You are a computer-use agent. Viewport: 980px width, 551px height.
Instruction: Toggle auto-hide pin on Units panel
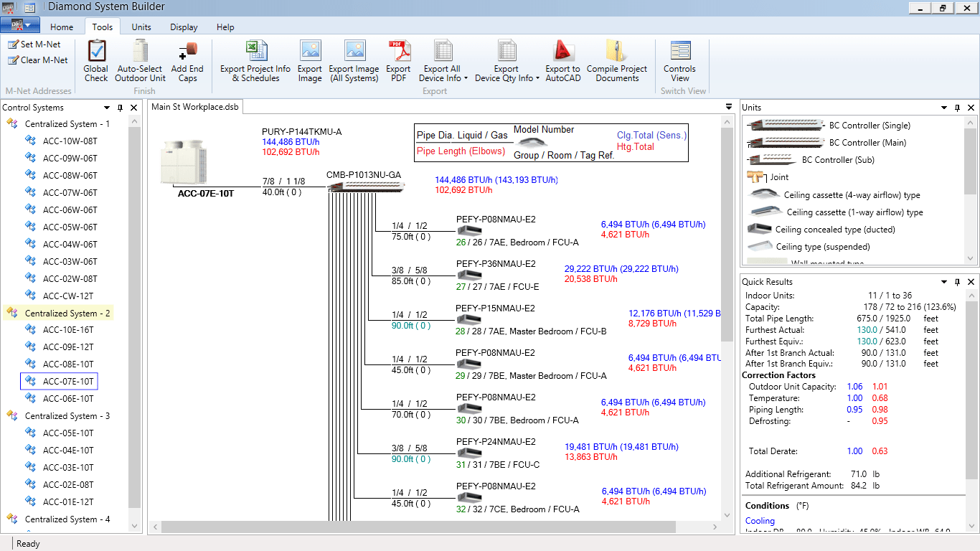958,107
